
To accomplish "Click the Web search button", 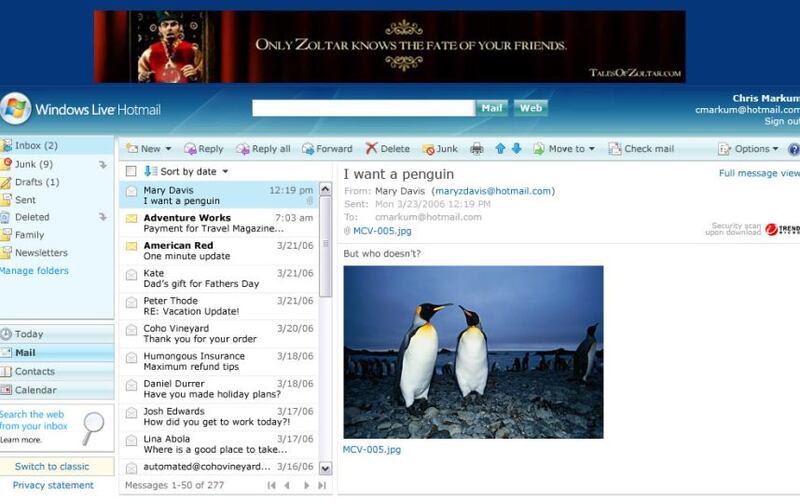I will click(x=531, y=108).
